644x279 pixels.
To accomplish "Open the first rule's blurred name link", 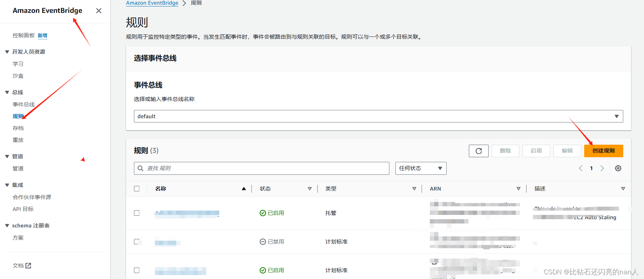I will click(x=187, y=213).
